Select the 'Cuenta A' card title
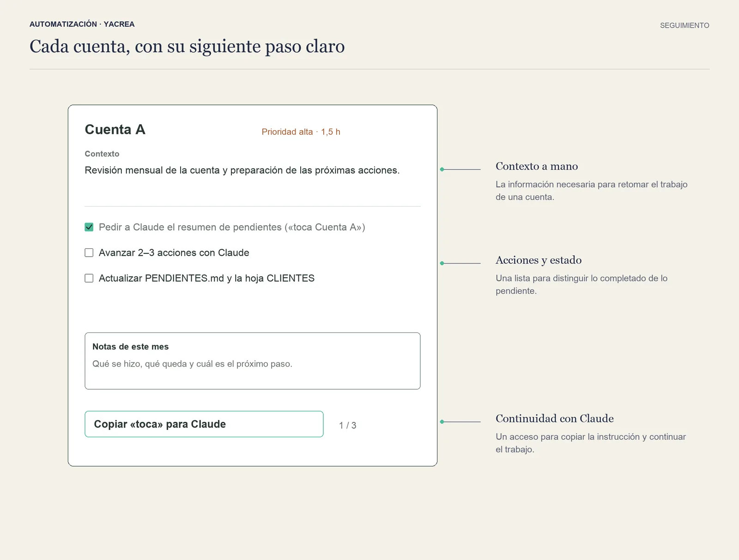Viewport: 739px width, 560px height. coord(115,130)
